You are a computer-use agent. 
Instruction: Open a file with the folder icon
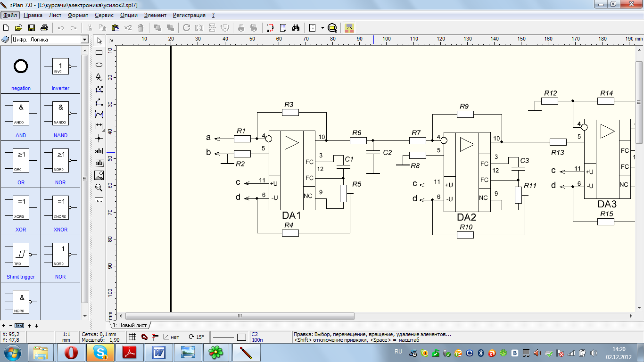click(x=19, y=27)
